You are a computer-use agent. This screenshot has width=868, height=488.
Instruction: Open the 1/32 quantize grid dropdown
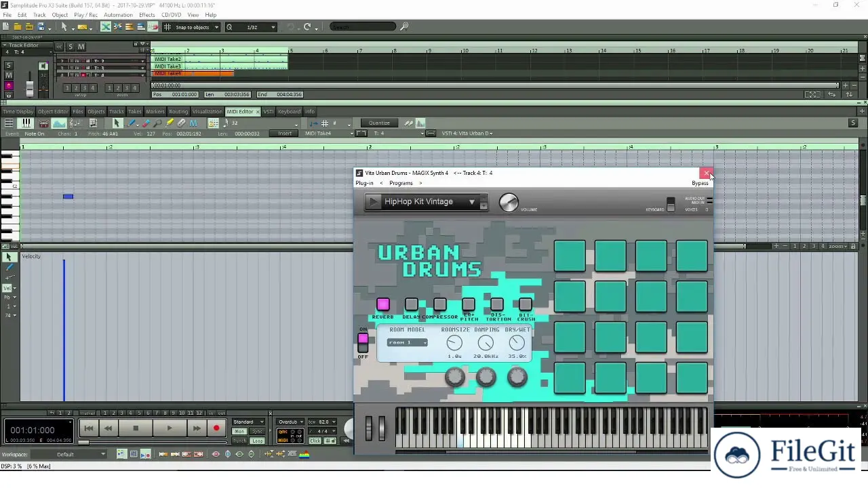coord(251,27)
